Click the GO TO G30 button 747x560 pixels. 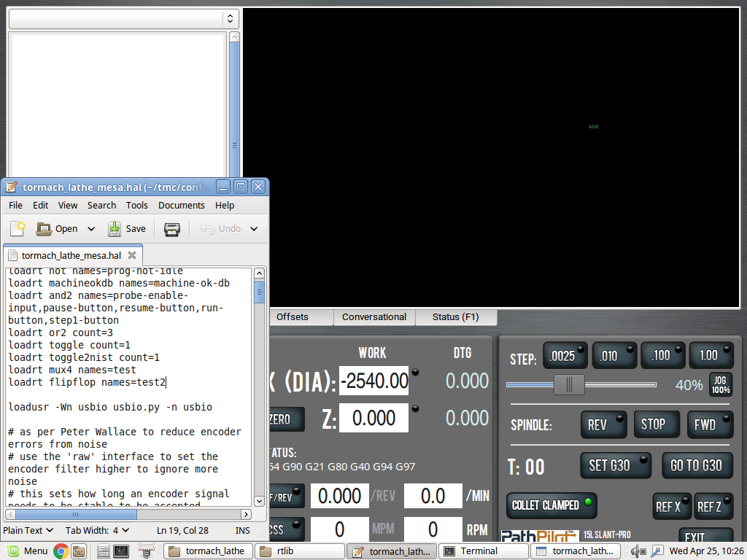point(697,465)
